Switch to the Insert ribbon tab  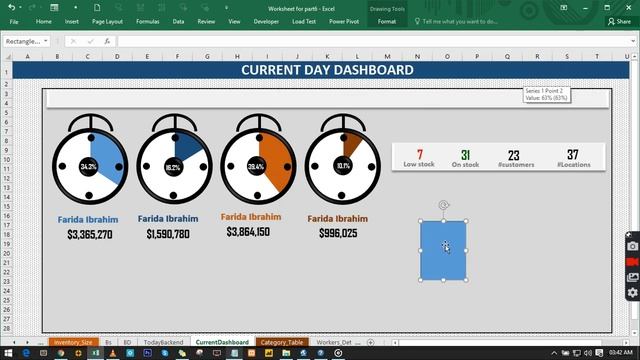71,22
